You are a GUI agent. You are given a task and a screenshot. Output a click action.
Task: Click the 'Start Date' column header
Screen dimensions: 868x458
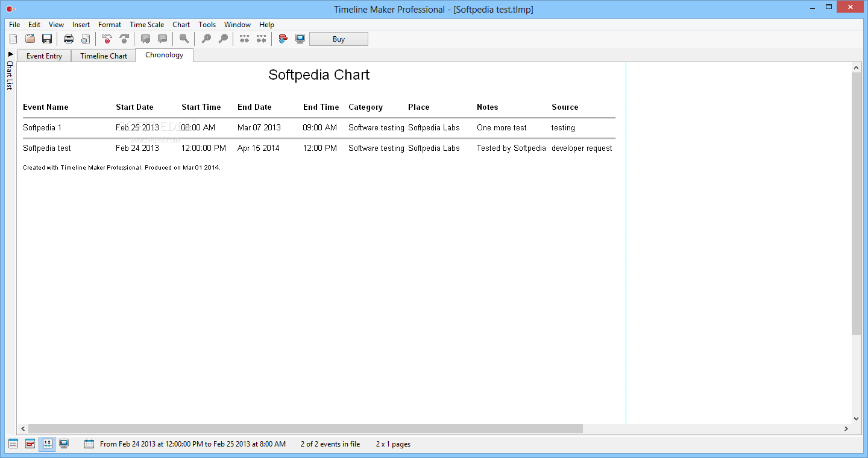pos(134,107)
